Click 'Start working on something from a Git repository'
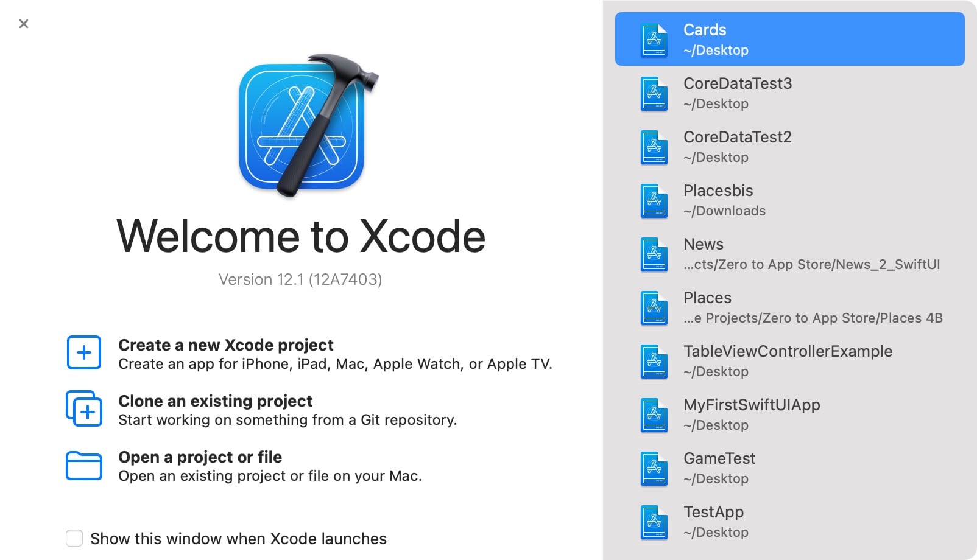The height and width of the screenshot is (560, 977). click(287, 420)
